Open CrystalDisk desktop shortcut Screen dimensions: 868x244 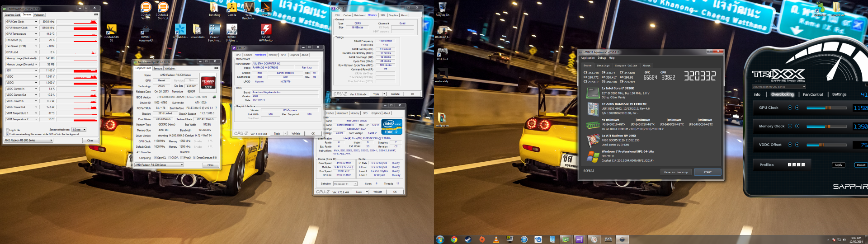click(x=180, y=32)
